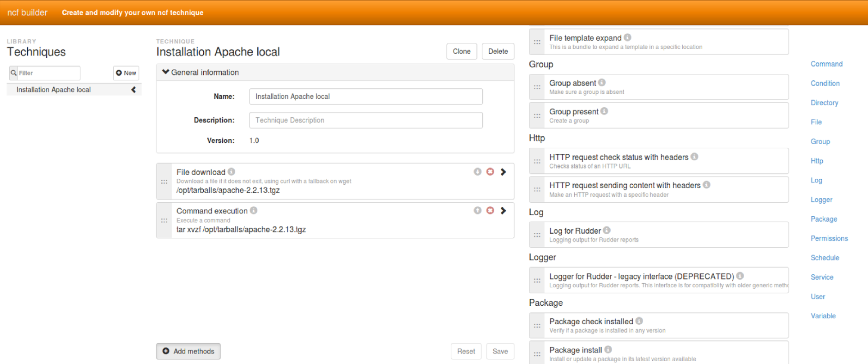Click the drag handle of the Command execution method
The height and width of the screenshot is (364, 868).
164,220
